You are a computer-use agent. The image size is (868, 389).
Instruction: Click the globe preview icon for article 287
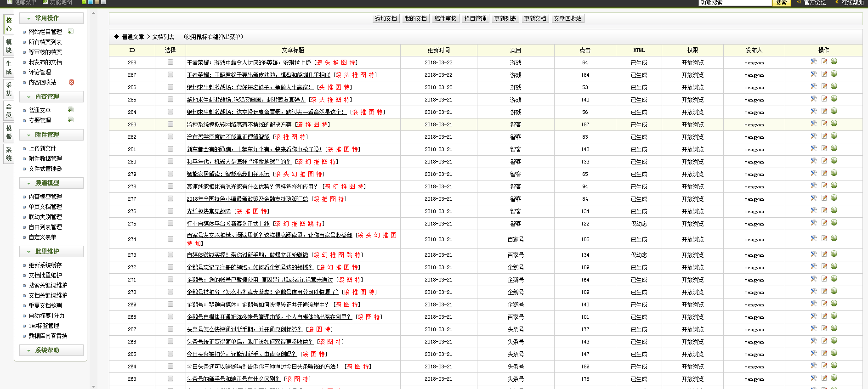click(834, 74)
